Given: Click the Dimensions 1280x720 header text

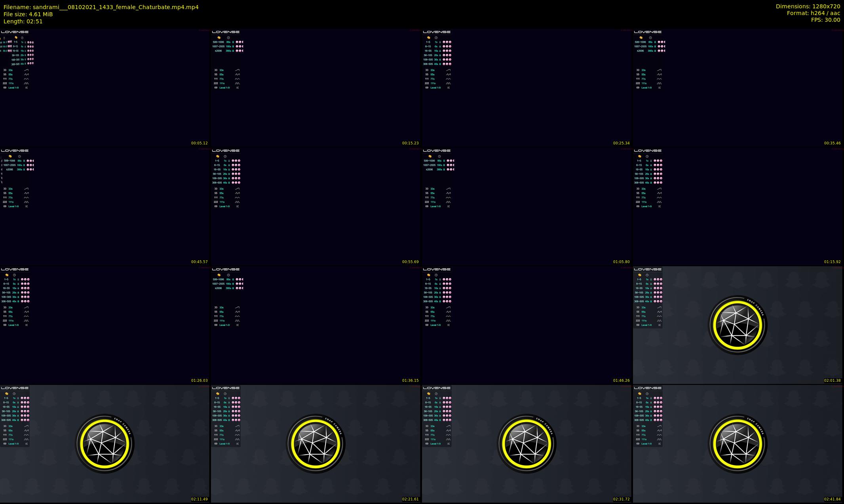Looking at the screenshot, I should [808, 6].
